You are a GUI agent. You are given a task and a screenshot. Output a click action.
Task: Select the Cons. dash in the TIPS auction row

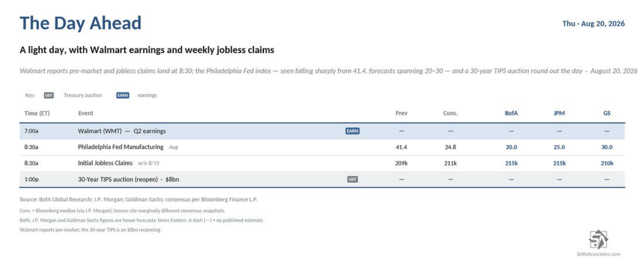[x=450, y=179]
